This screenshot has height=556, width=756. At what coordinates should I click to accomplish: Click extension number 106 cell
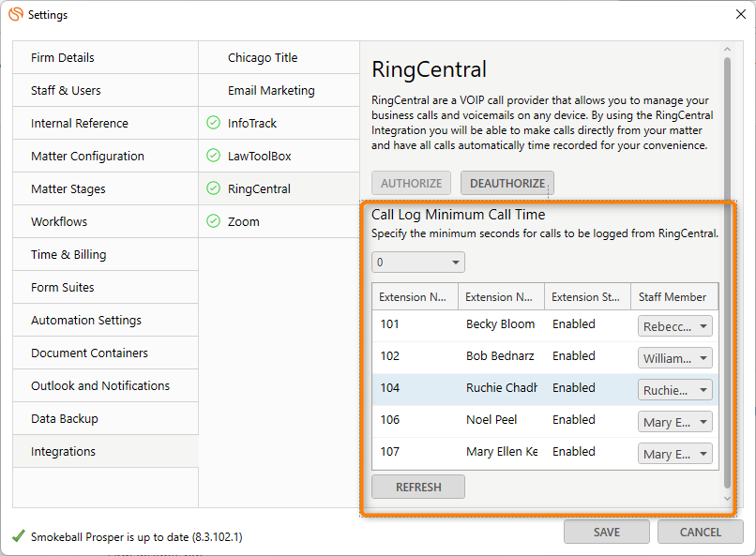[389, 420]
